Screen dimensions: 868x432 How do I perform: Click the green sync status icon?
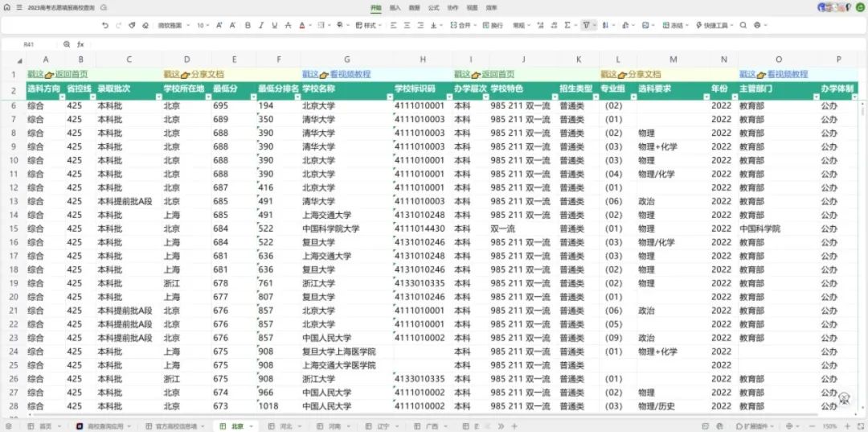point(860,7)
